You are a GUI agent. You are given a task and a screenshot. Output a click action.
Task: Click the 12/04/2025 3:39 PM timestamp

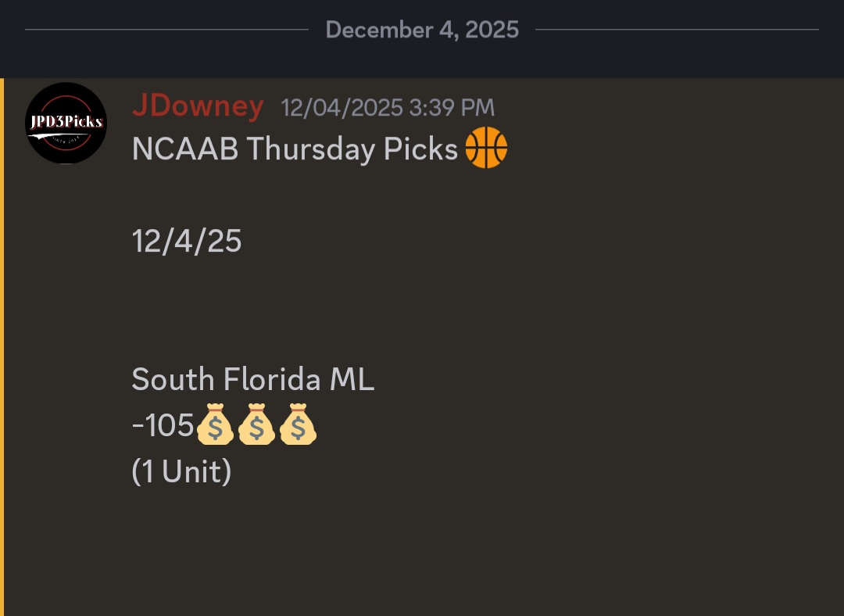click(x=388, y=107)
